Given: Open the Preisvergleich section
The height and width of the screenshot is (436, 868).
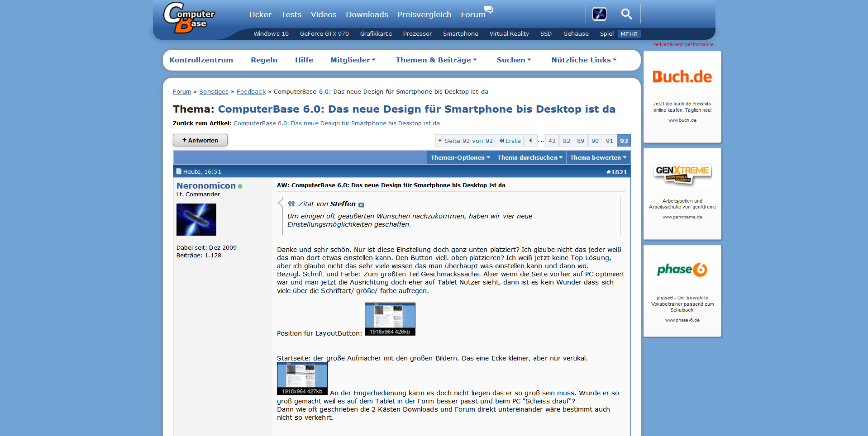Looking at the screenshot, I should [424, 14].
